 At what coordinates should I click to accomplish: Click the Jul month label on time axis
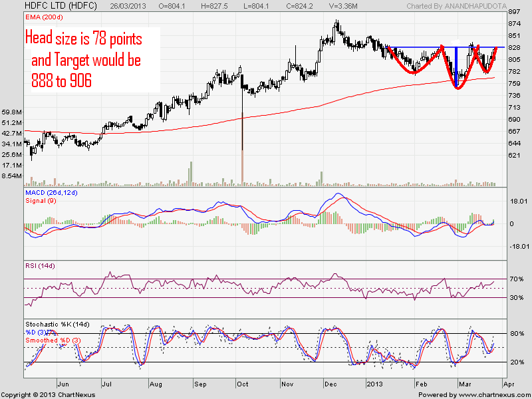tap(107, 384)
